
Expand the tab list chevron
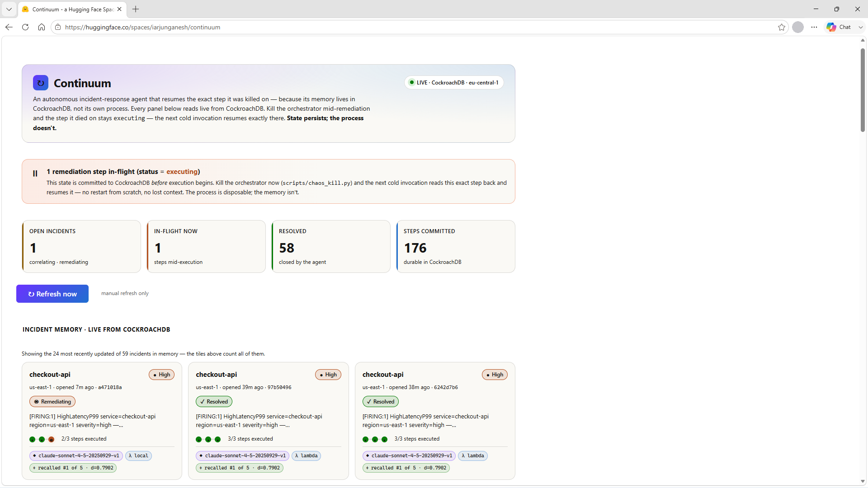click(9, 9)
